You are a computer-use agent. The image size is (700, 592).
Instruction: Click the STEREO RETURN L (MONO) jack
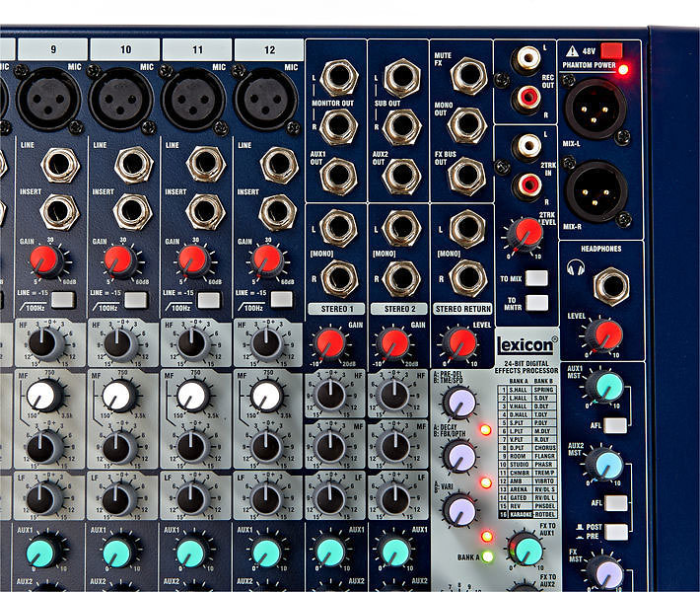467,229
